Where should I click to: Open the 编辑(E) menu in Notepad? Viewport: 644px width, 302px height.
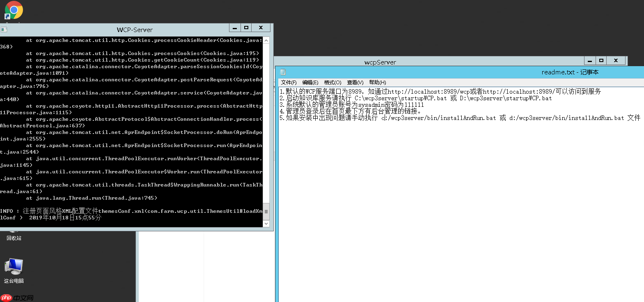click(310, 83)
